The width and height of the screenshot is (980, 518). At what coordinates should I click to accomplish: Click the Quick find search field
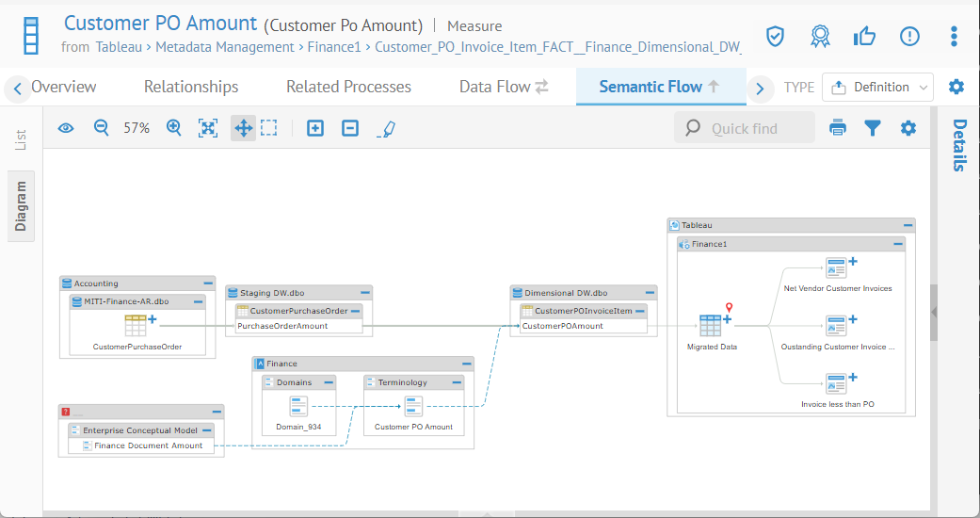[x=745, y=128]
